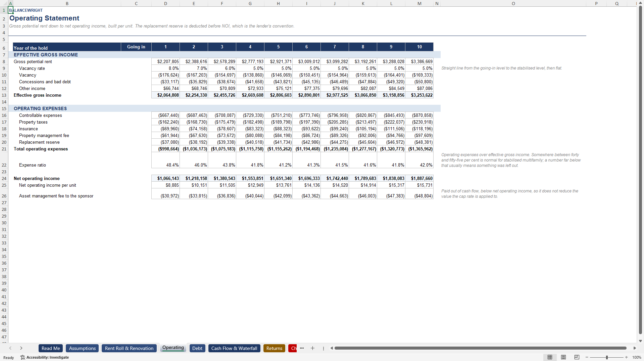The image size is (644, 361).
Task: Select year 1 vacancy rate 8.0%
Action: pyautogui.click(x=165, y=68)
